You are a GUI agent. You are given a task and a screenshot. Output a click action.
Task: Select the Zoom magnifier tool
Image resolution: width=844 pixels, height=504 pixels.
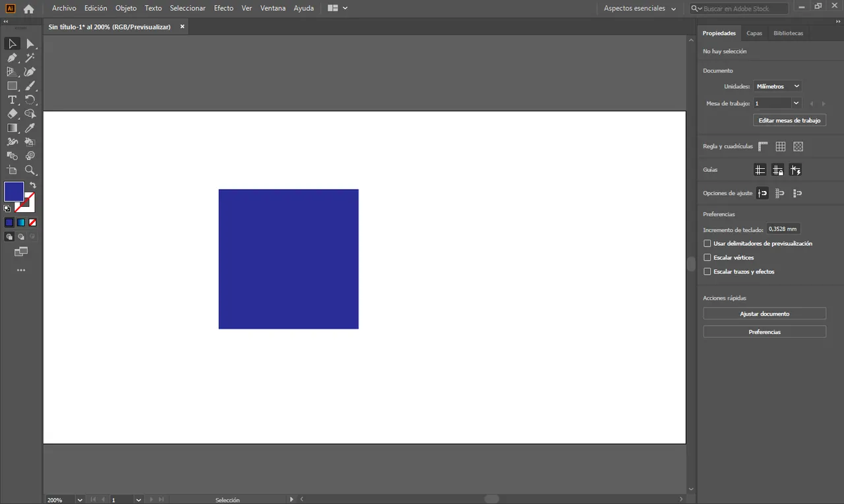pos(30,170)
